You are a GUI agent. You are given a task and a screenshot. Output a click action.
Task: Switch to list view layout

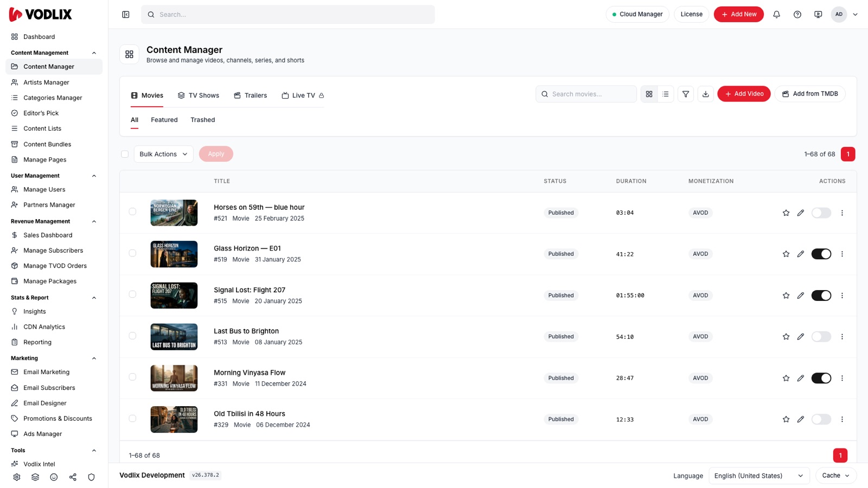[666, 94]
